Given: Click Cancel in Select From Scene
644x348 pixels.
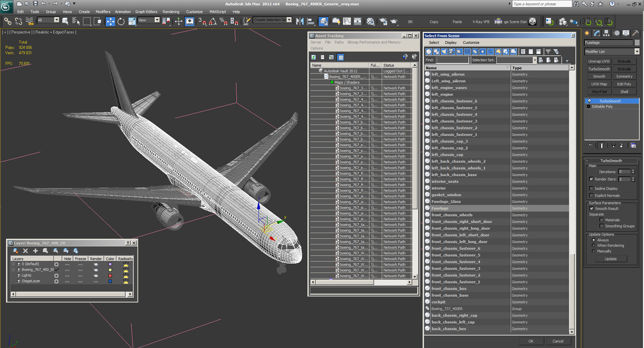Looking at the screenshot, I should coord(558,341).
